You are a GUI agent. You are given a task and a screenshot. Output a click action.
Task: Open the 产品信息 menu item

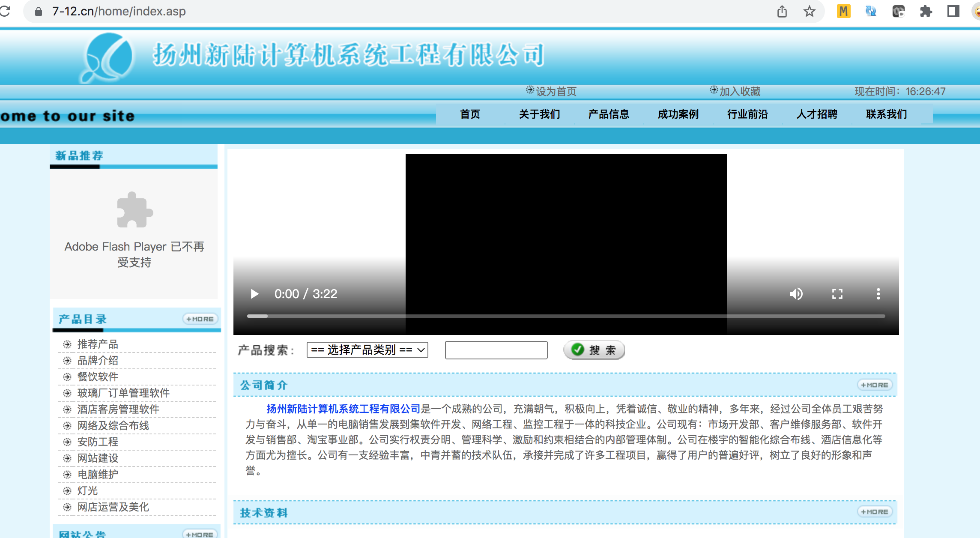point(608,114)
